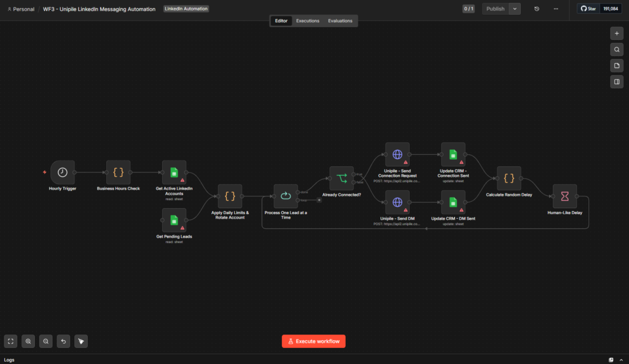Expand the Publish dropdown arrow
The height and width of the screenshot is (364, 629).
point(515,9)
